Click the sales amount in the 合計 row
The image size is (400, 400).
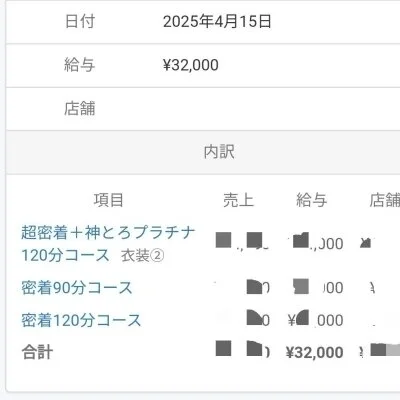(x=243, y=349)
